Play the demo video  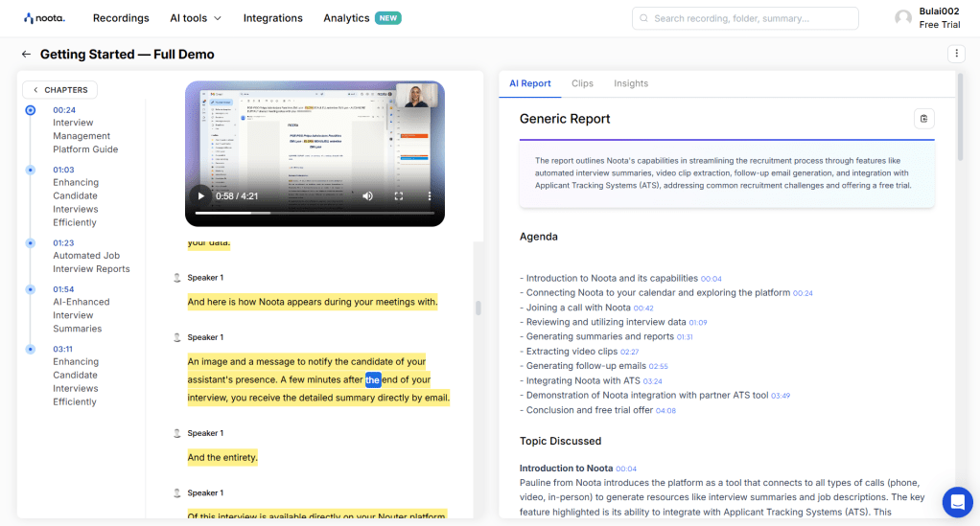[x=200, y=195]
